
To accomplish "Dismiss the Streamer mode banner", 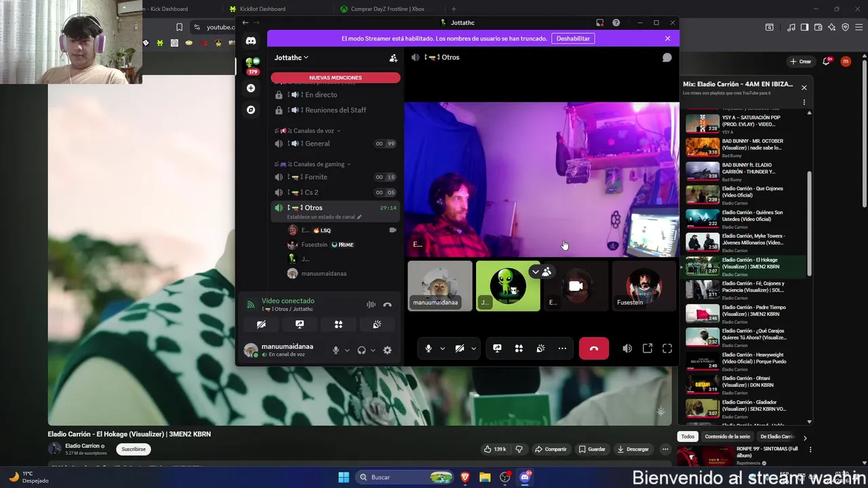I will tap(667, 39).
